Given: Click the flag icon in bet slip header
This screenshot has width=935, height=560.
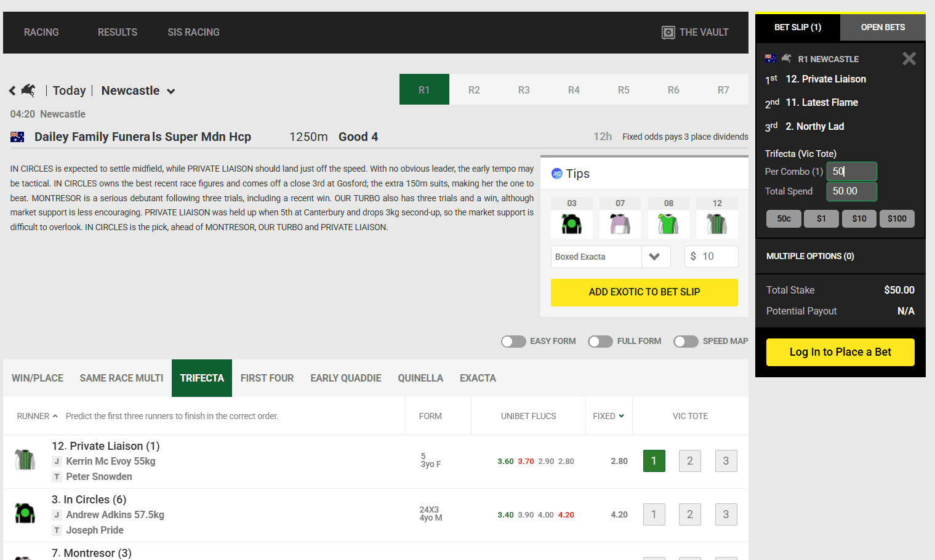Looking at the screenshot, I should click(x=771, y=58).
